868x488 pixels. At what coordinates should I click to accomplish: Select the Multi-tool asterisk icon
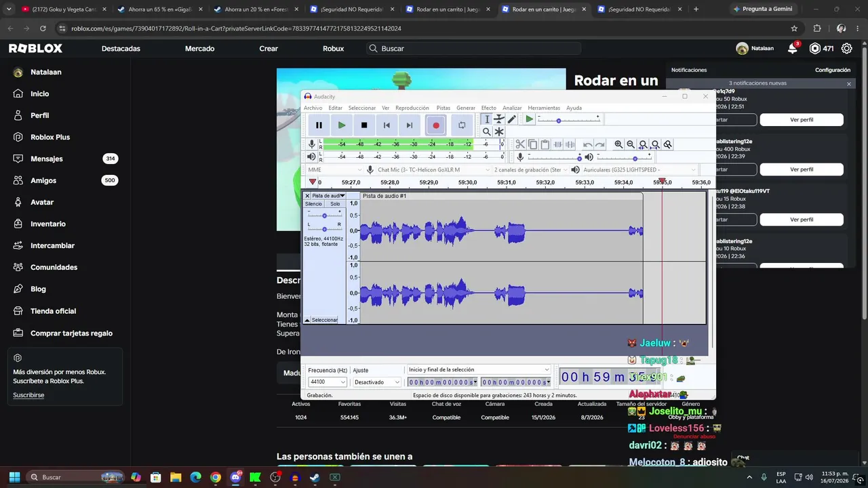499,131
